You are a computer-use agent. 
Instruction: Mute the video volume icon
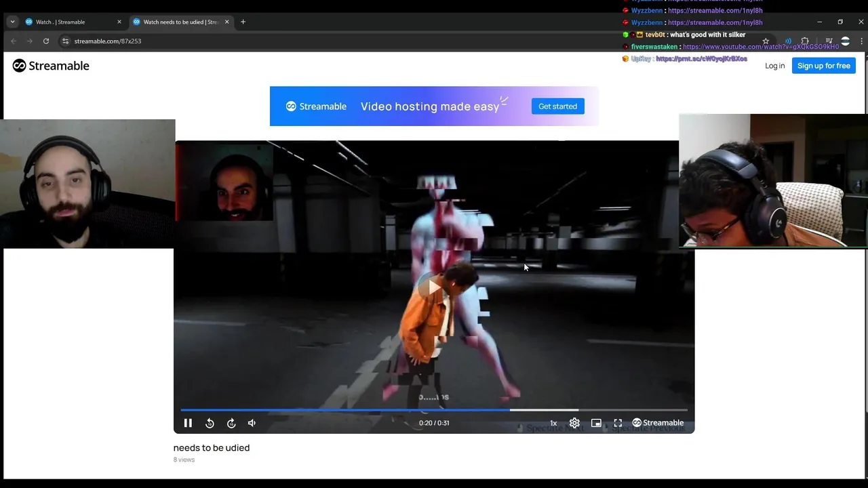pos(252,423)
